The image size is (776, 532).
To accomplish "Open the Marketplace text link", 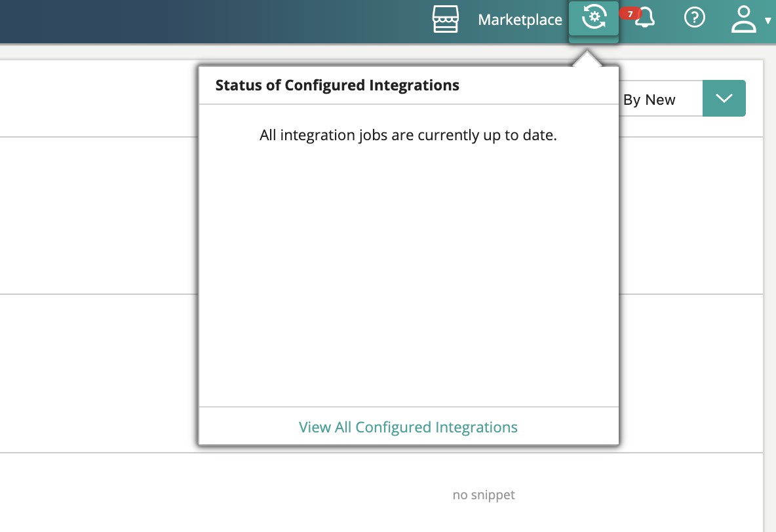I will (x=520, y=20).
